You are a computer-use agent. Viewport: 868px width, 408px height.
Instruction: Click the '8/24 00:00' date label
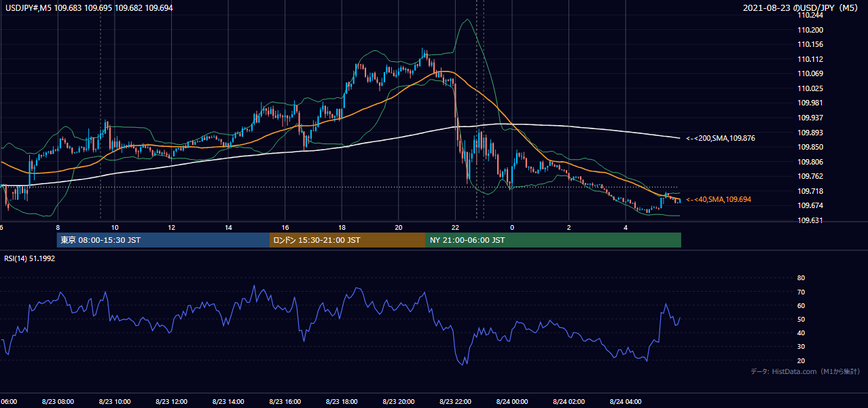pos(512,402)
